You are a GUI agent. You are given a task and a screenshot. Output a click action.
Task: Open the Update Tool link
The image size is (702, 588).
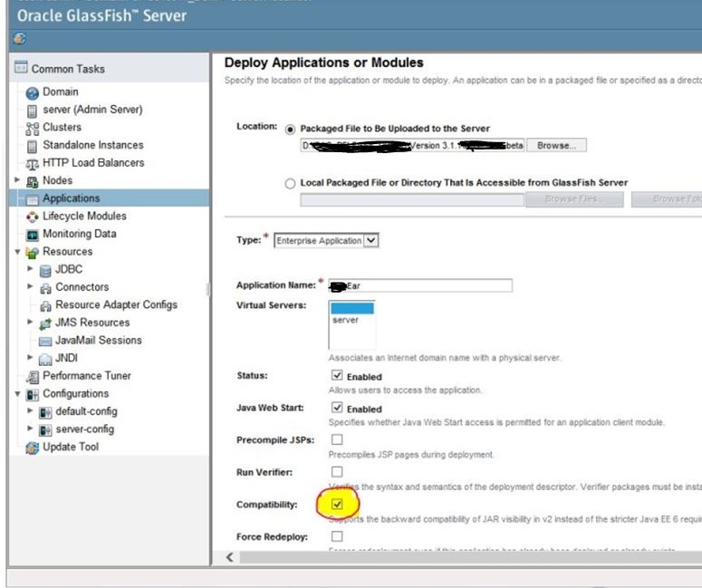pos(71,447)
